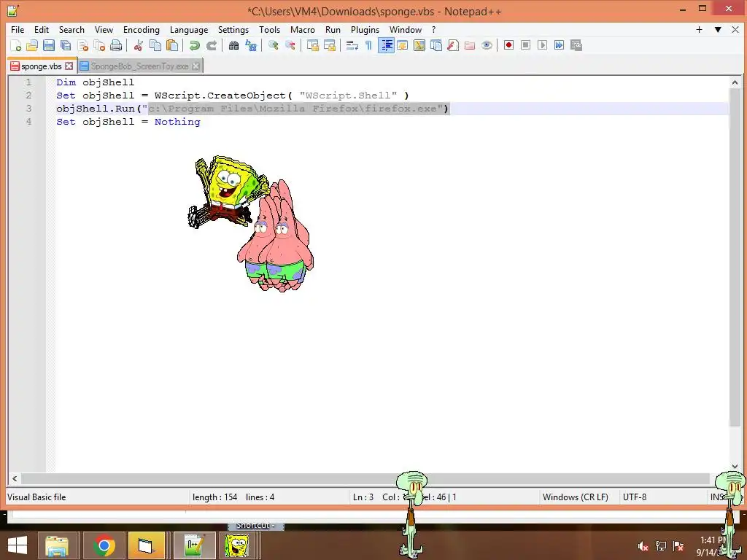
Task: Select the sponge.vbs tab
Action: click(42, 66)
